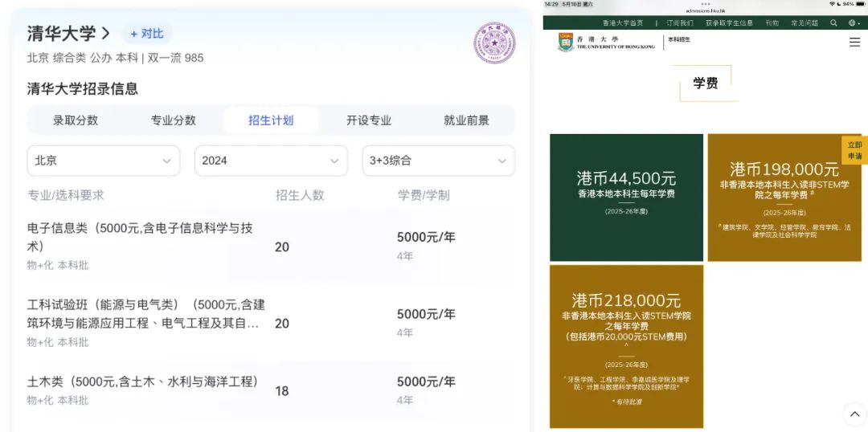Switch to the 开设专业 tab

(x=369, y=120)
